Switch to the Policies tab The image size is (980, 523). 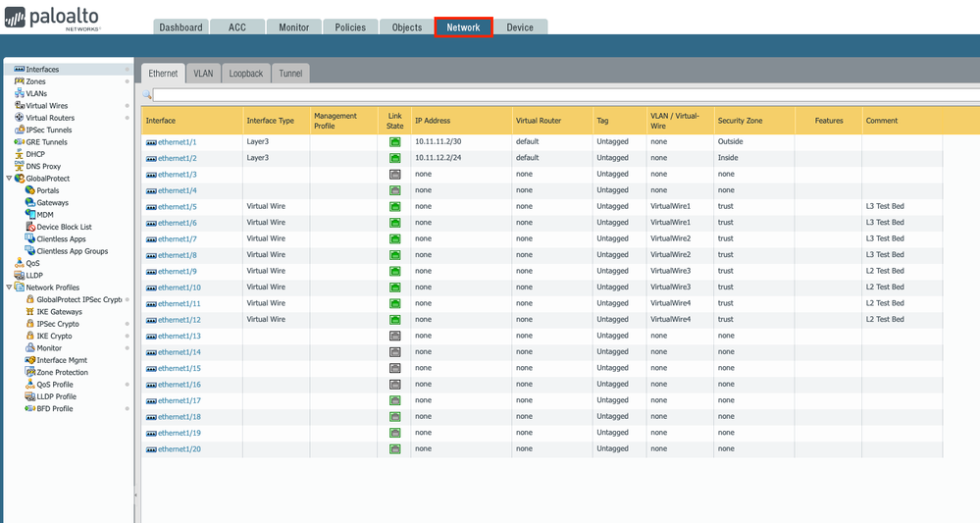point(349,27)
